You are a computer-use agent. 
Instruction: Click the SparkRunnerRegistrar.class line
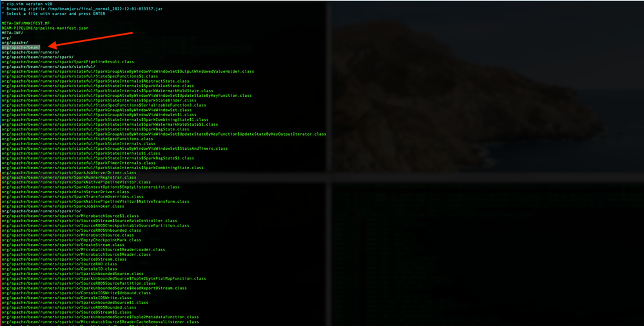click(x=67, y=178)
